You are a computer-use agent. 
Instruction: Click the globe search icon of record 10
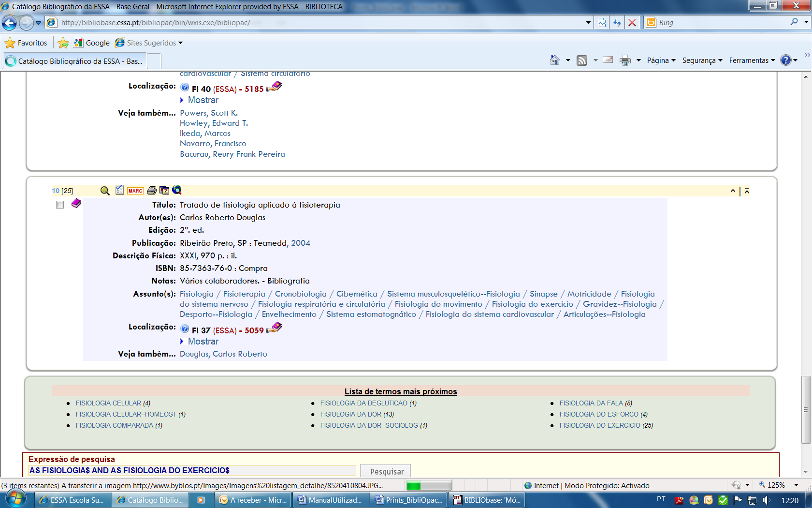pos(177,190)
